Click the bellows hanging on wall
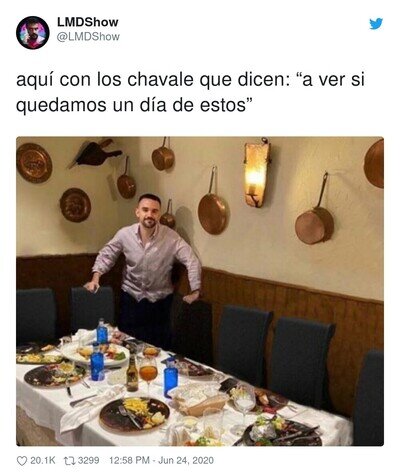 point(95,154)
